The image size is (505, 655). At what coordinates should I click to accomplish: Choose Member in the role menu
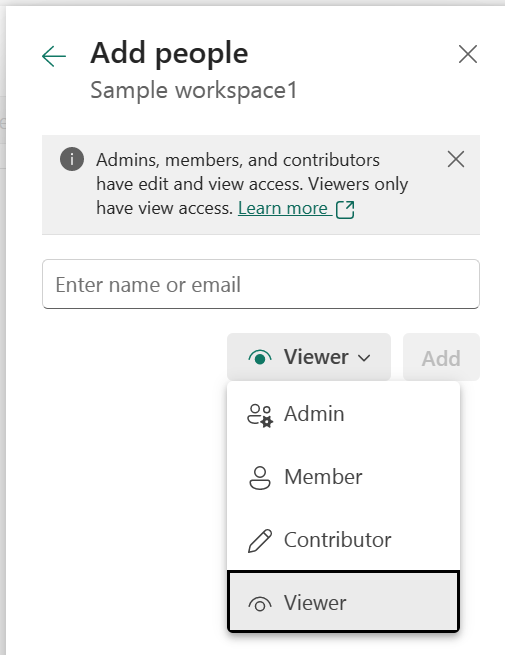point(343,477)
